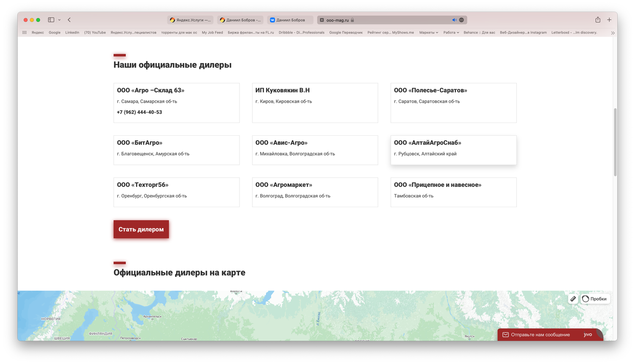Switch to the Яндекс.Услуги tab
Viewport: 635px width, 364px height.
point(190,20)
